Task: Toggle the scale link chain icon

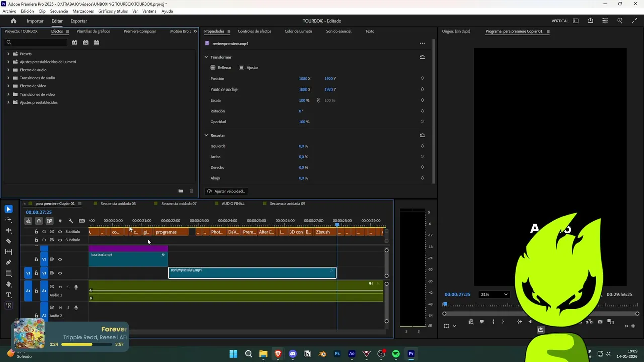Action: click(318, 100)
